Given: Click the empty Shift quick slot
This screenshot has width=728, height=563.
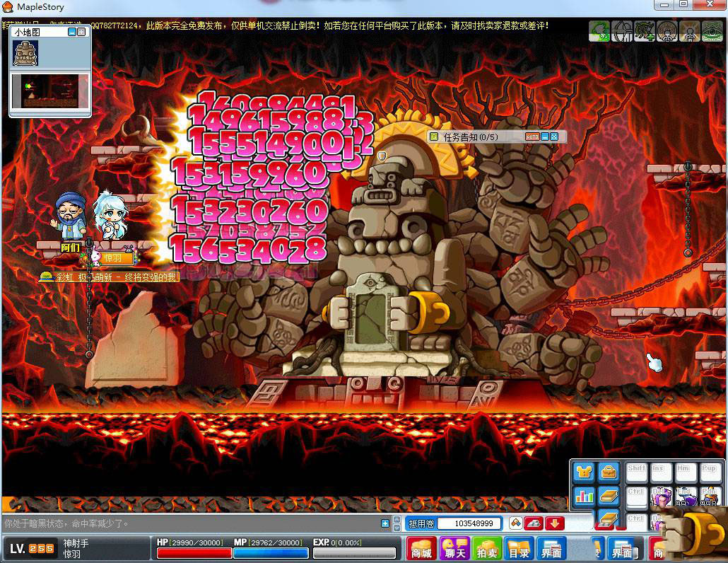Looking at the screenshot, I should coord(637,472).
